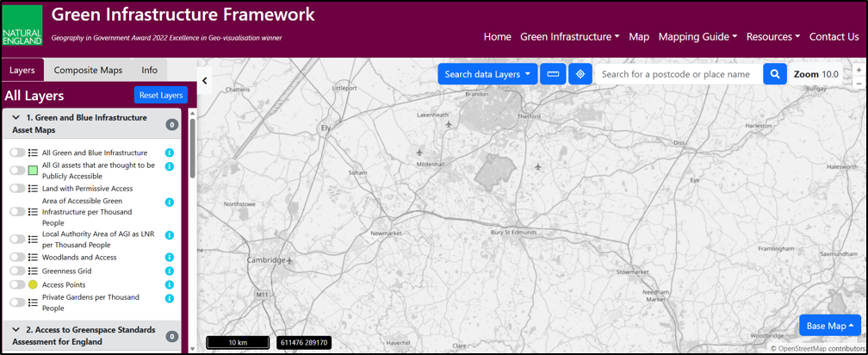This screenshot has height=355, width=868.
Task: Click the postcode or place name search field
Action: 679,74
